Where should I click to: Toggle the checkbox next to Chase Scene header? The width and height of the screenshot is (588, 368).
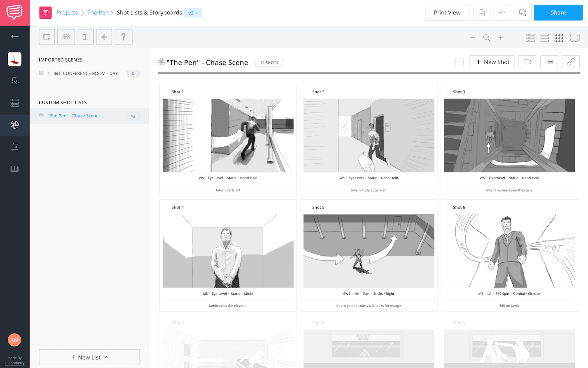[459, 62]
